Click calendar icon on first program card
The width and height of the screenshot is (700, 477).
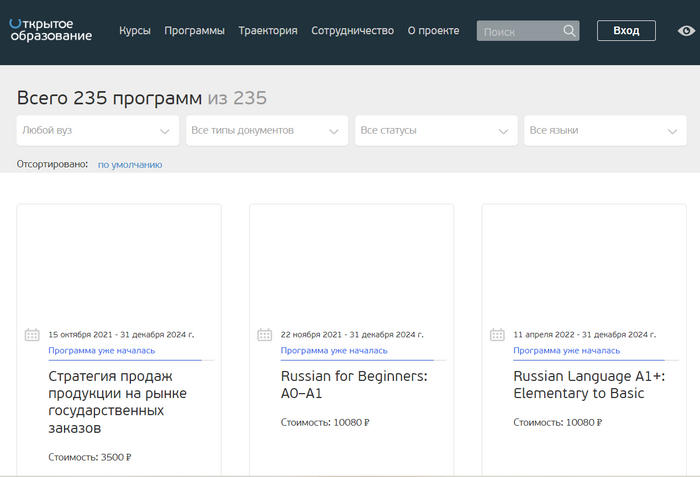tap(32, 335)
